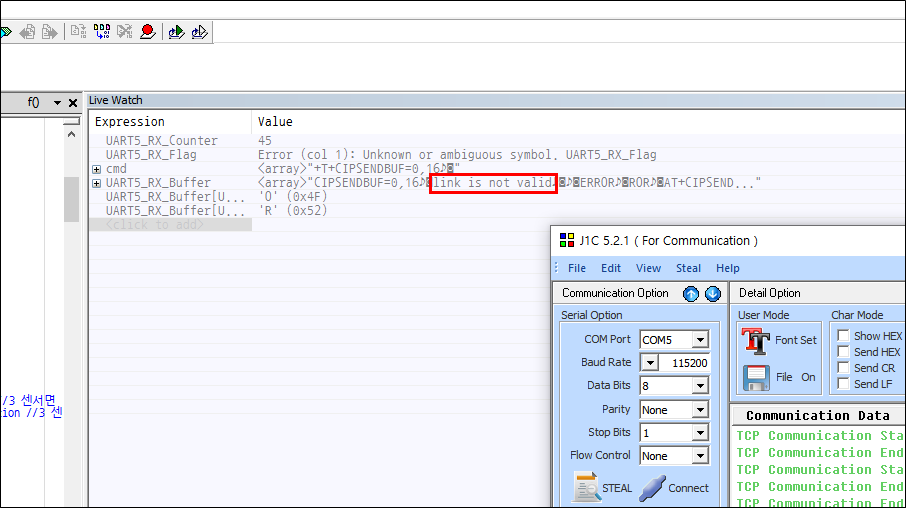This screenshot has height=508, width=906.
Task: Open the Parity dropdown
Action: pyautogui.click(x=700, y=410)
